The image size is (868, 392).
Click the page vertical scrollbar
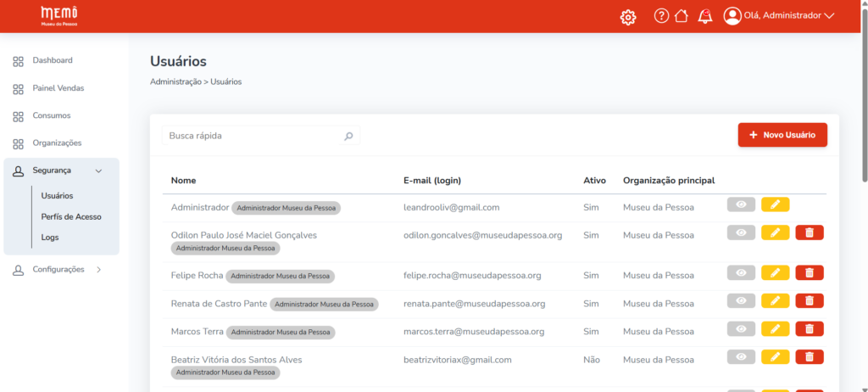tap(864, 93)
